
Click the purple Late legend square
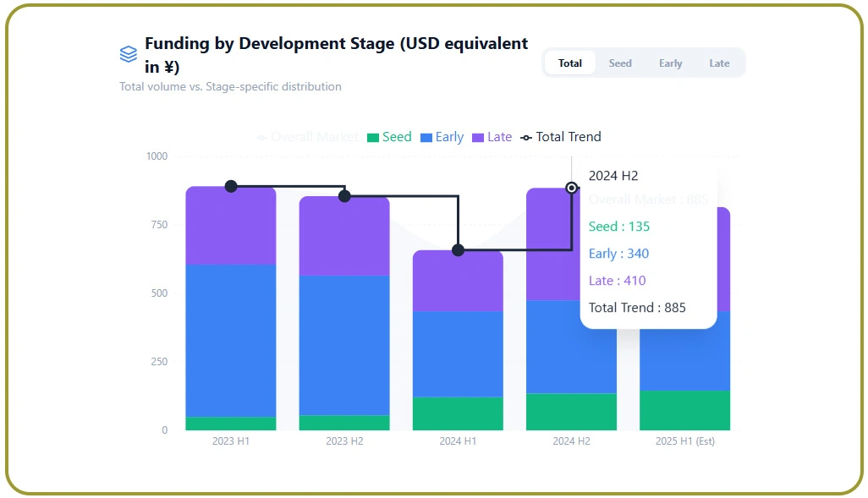coord(479,137)
